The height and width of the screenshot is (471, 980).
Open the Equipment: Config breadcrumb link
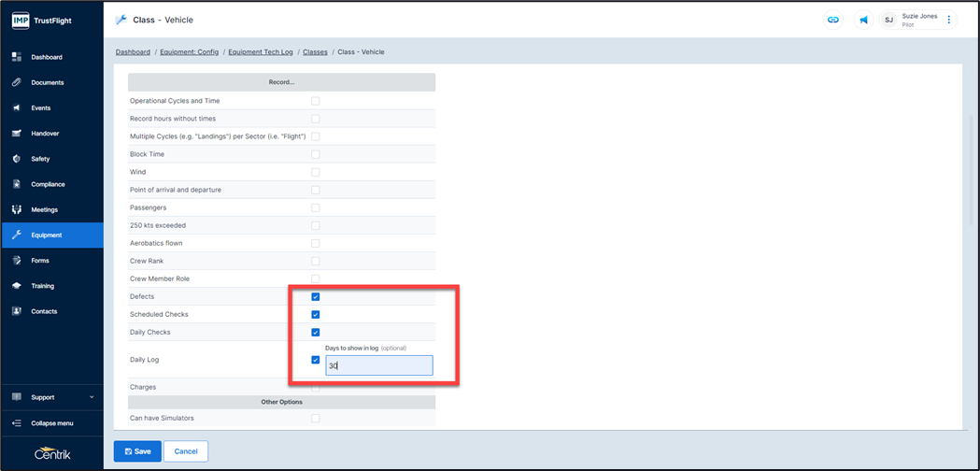(x=190, y=52)
